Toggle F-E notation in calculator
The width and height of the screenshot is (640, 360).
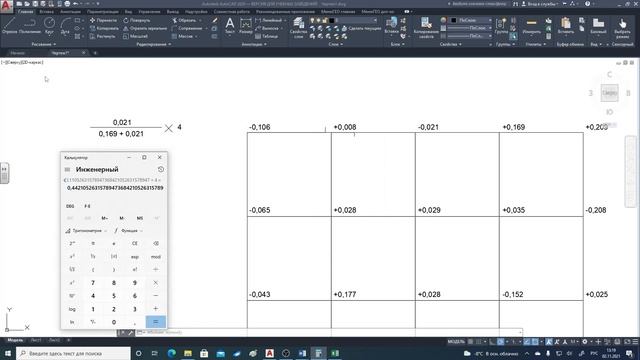pos(87,206)
